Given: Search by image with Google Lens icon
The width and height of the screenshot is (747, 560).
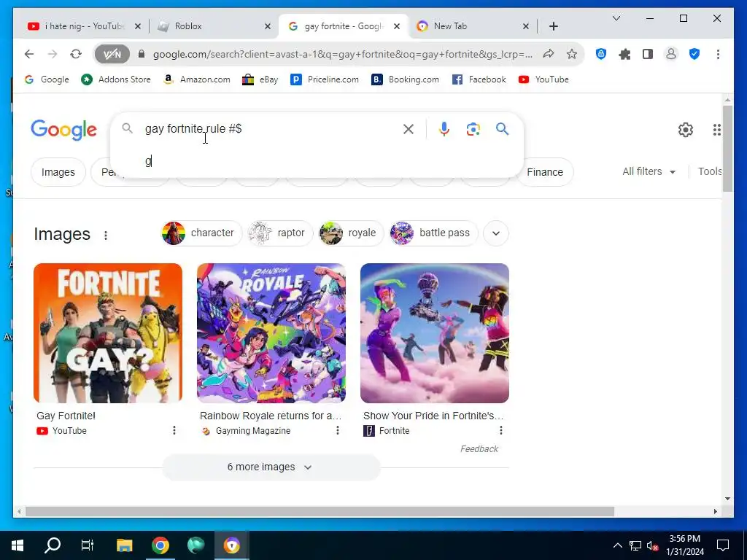Looking at the screenshot, I should 473,129.
